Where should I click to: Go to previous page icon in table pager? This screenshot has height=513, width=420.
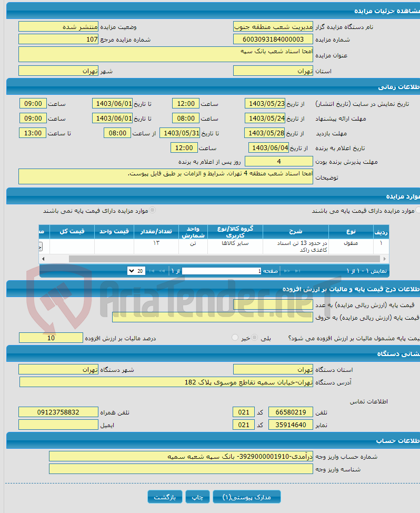tap(162, 271)
